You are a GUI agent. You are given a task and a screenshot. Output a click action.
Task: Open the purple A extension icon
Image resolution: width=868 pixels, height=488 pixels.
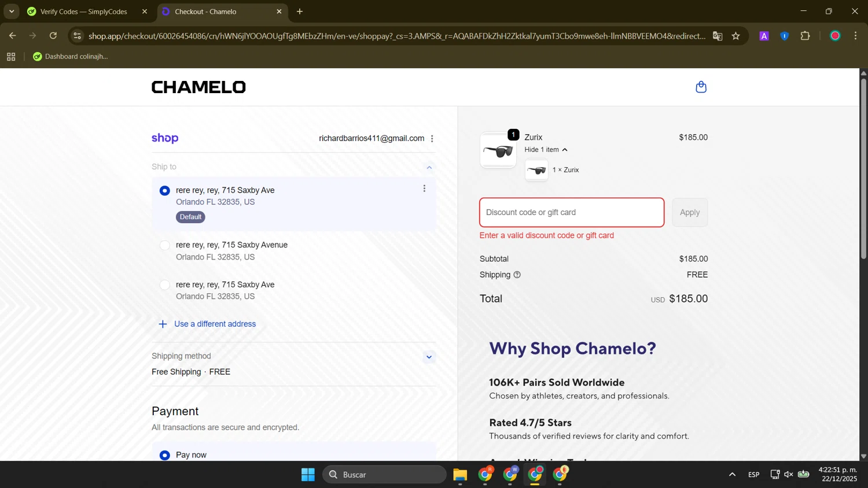point(764,36)
